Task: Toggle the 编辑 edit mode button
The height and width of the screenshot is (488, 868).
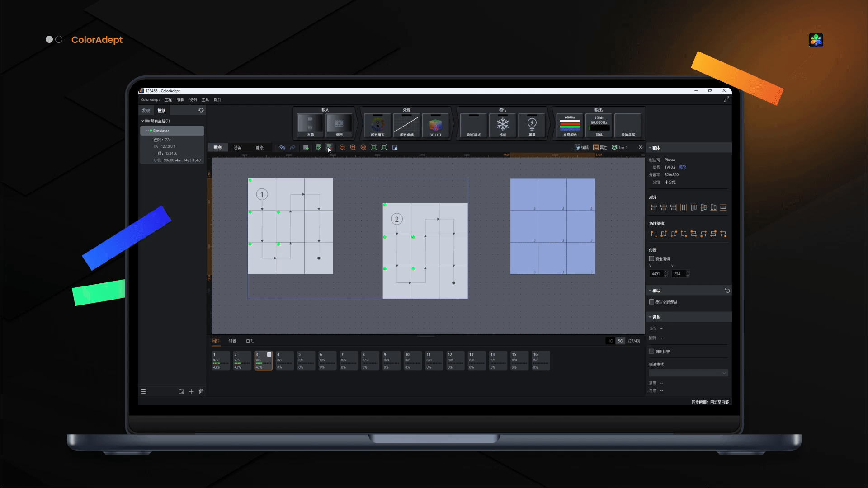Action: point(581,147)
